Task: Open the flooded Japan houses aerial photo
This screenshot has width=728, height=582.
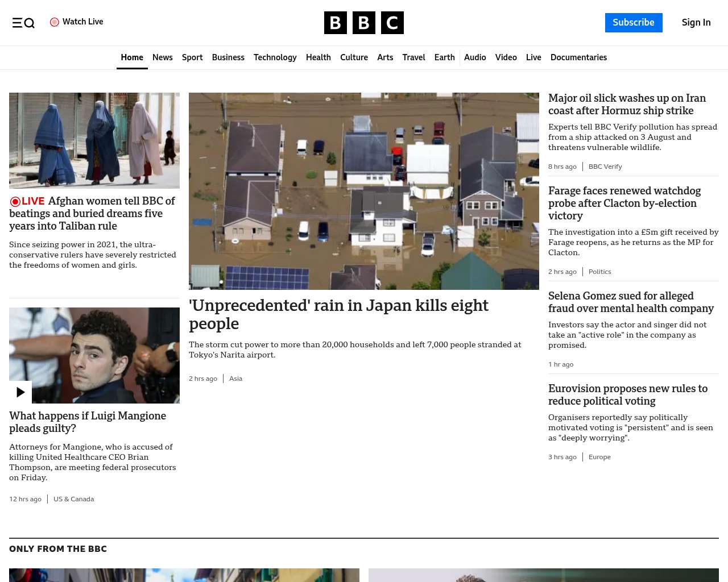Action: tap(364, 191)
